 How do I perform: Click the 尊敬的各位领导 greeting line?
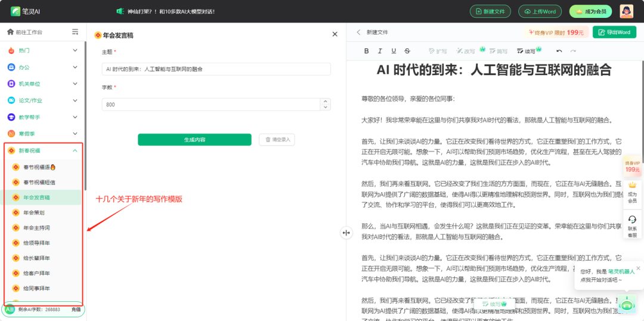click(408, 99)
